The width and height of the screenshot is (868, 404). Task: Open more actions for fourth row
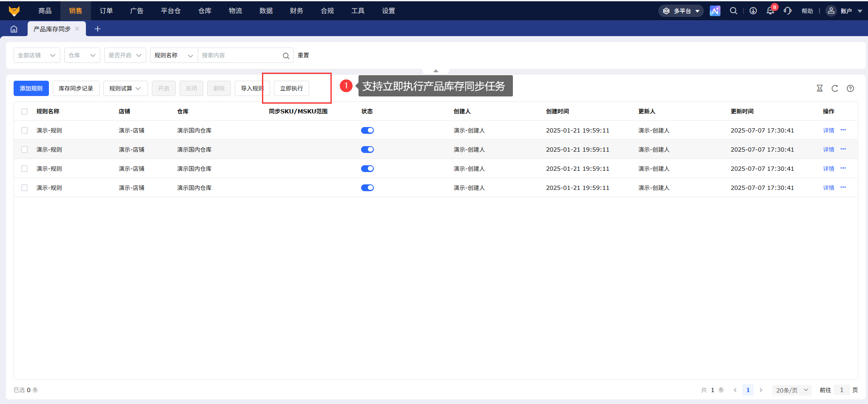(x=843, y=187)
